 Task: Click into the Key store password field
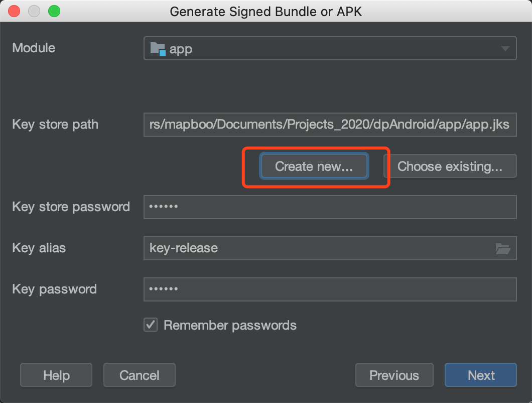(x=330, y=207)
